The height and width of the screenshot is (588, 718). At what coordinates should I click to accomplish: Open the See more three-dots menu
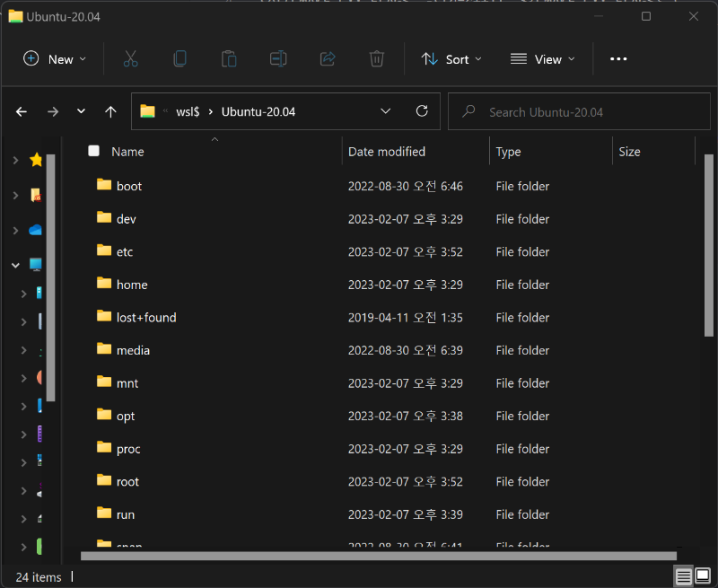coord(618,59)
